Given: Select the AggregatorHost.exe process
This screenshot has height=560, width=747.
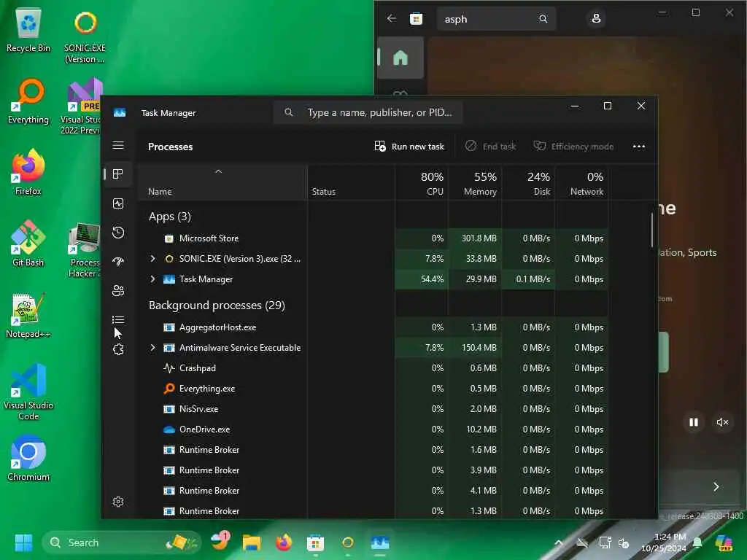Looking at the screenshot, I should tap(373, 327).
